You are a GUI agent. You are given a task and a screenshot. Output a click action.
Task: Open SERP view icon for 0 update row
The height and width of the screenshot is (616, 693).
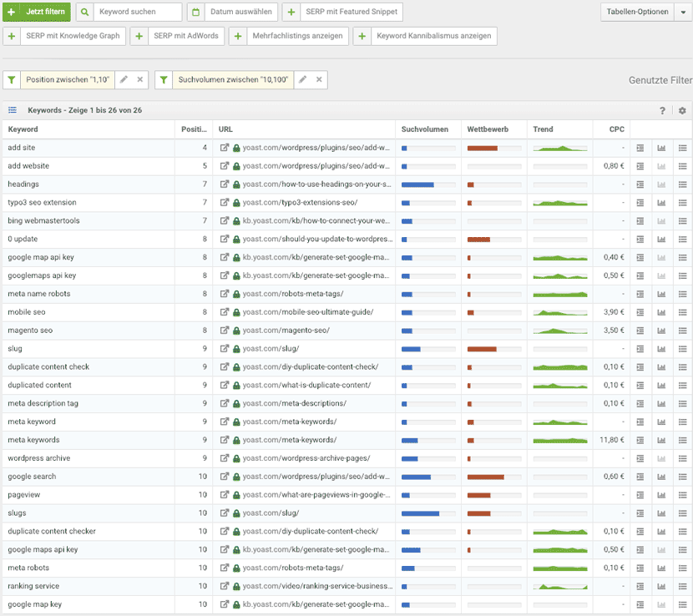[640, 240]
